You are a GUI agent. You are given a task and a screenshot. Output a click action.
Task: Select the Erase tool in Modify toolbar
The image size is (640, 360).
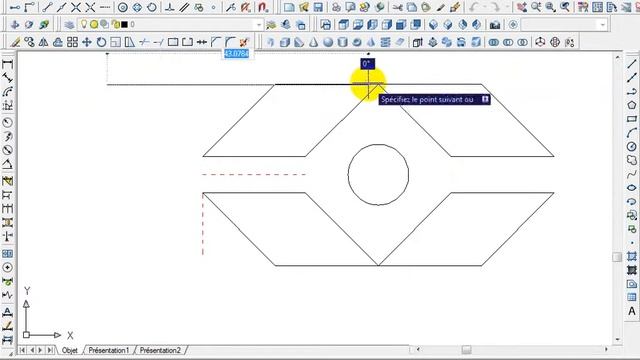pyautogui.click(x=15, y=42)
